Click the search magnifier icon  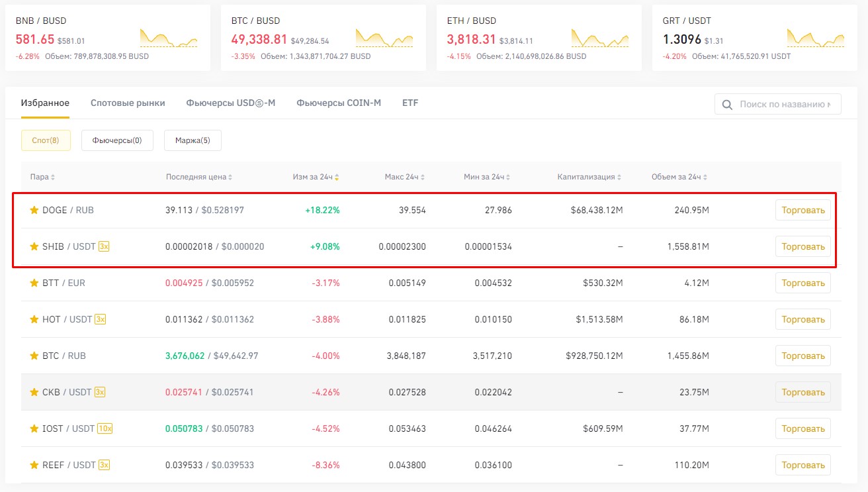tap(728, 105)
